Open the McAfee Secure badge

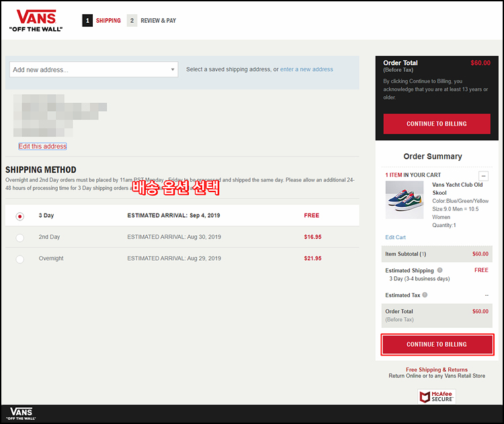(x=437, y=396)
